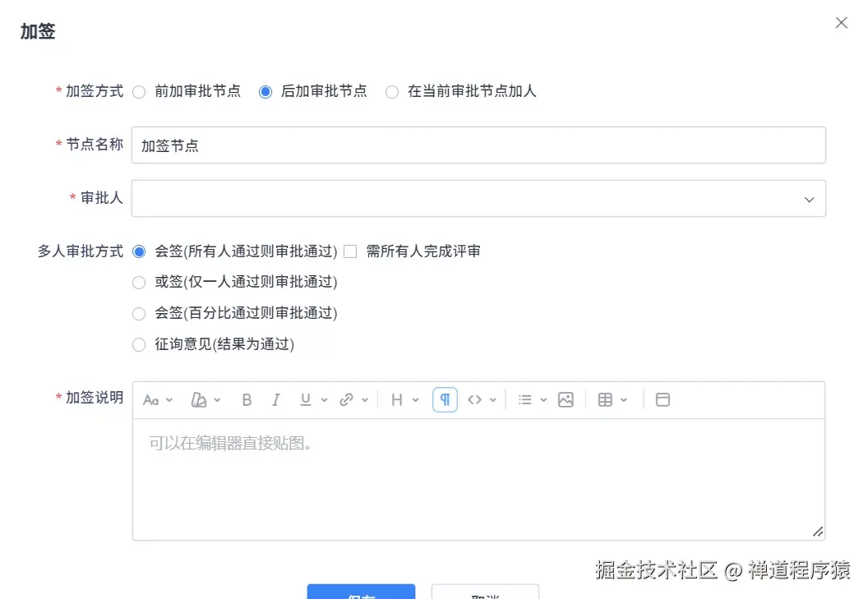Open the heading H dropdown
The image size is (868, 599).
click(x=401, y=399)
